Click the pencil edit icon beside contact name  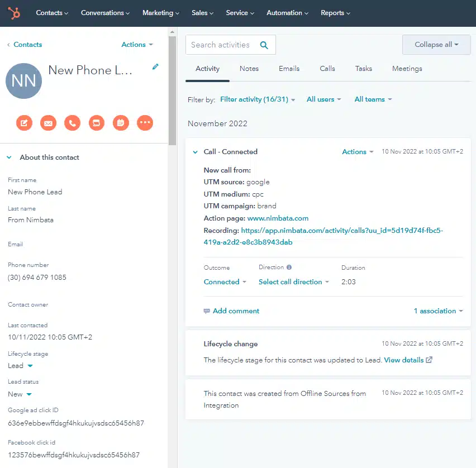click(x=155, y=67)
